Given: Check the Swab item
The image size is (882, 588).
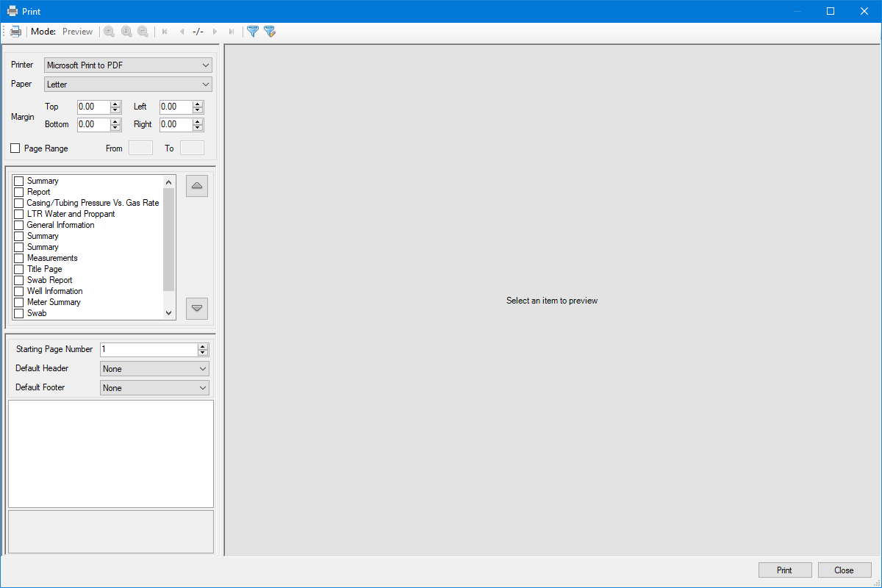Looking at the screenshot, I should click(x=19, y=313).
